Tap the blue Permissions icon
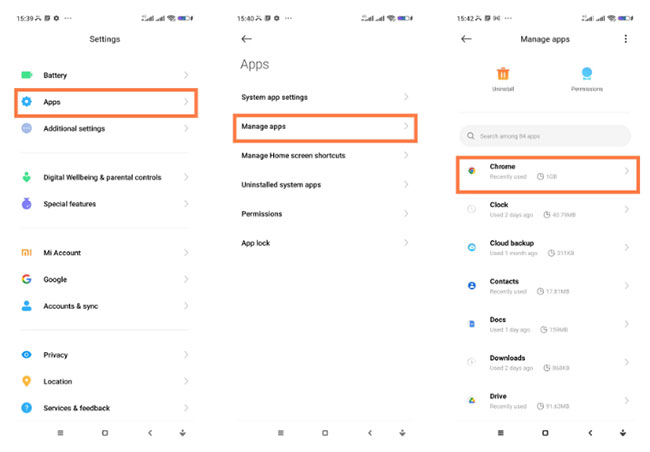The width and height of the screenshot is (650, 452). coord(587,73)
